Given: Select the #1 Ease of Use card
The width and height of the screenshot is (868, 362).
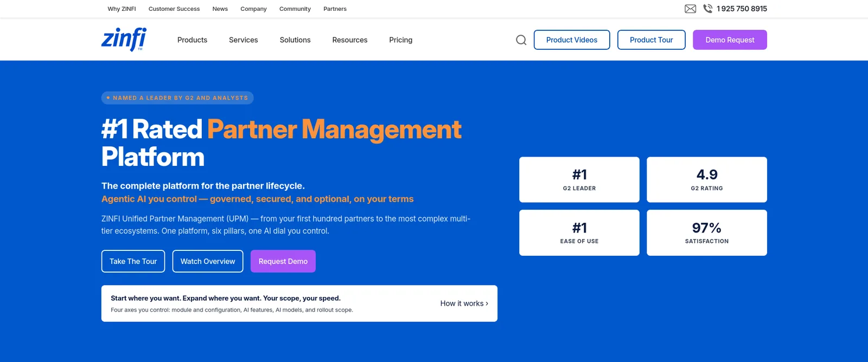Looking at the screenshot, I should click(579, 232).
